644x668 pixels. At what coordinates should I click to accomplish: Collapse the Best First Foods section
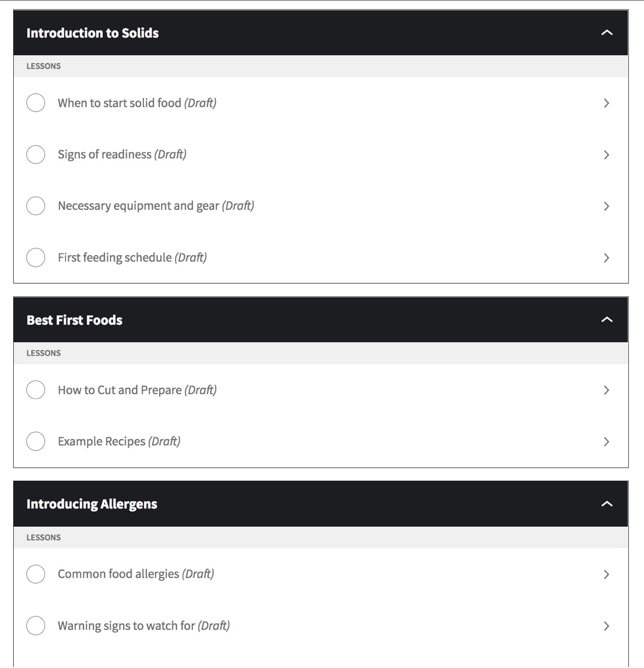[x=607, y=319]
